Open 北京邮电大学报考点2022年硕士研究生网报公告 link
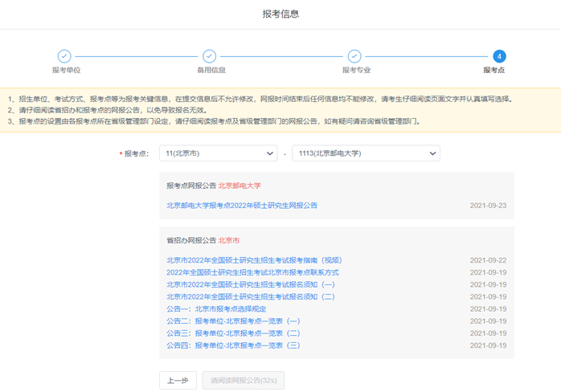 242,206
